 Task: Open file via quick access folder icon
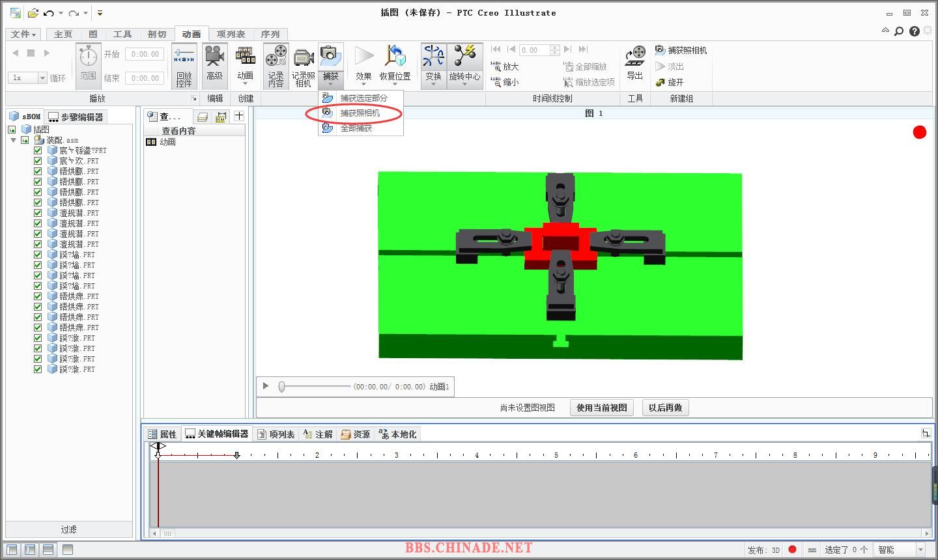tap(33, 12)
